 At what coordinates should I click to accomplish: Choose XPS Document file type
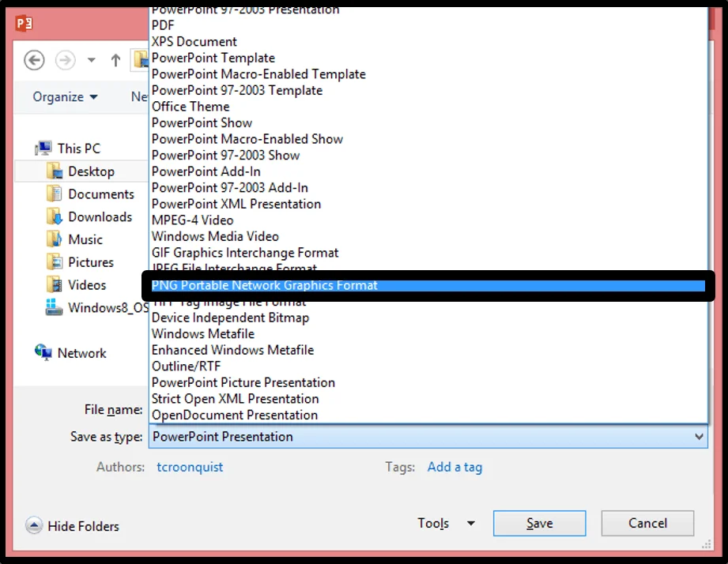coord(428,42)
